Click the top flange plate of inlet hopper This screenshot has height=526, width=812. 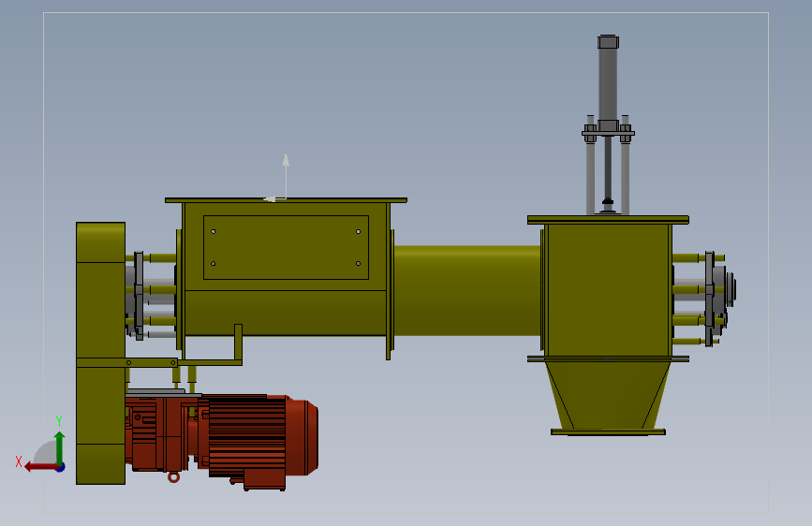pyautogui.click(x=286, y=200)
